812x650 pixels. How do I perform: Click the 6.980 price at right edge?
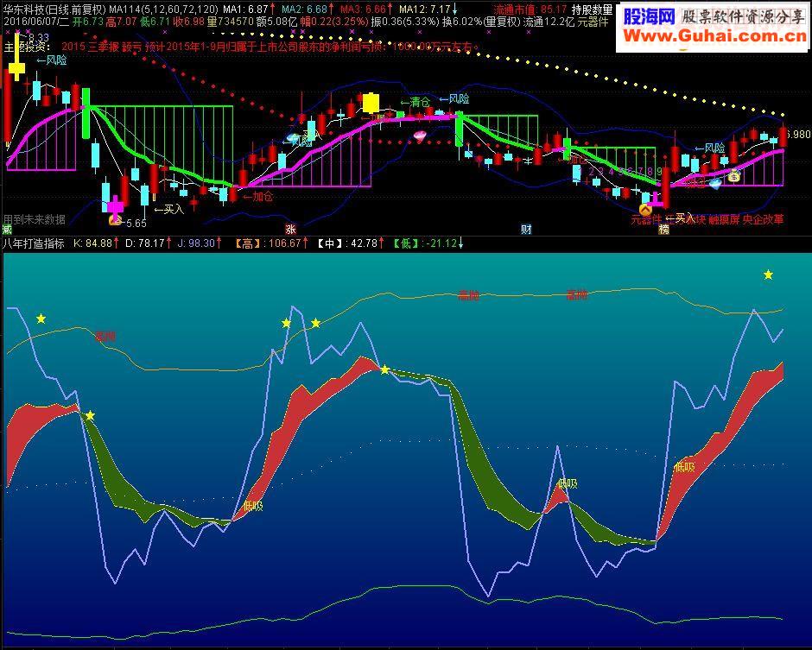point(798,135)
